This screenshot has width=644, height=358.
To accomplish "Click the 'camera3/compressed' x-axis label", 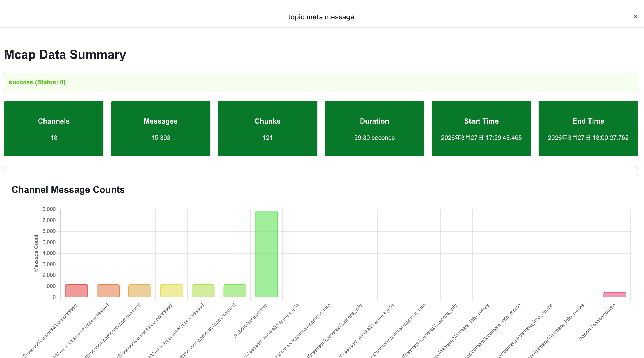I will 145,330.
